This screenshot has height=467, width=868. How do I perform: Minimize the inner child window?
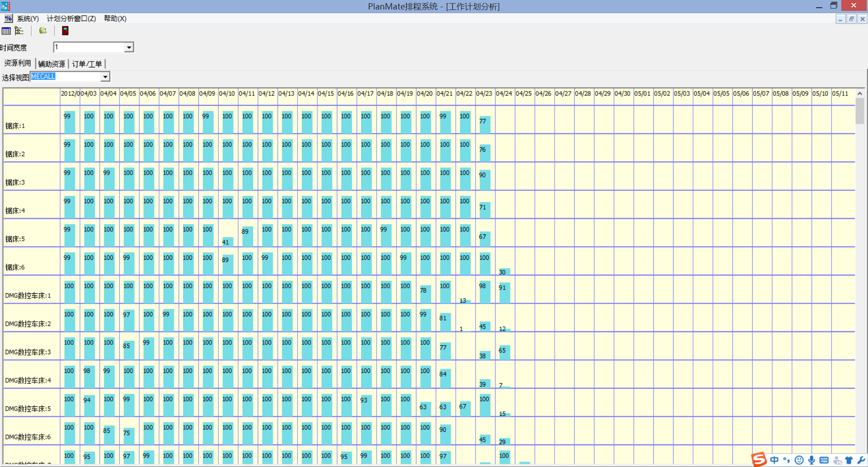tap(840, 19)
